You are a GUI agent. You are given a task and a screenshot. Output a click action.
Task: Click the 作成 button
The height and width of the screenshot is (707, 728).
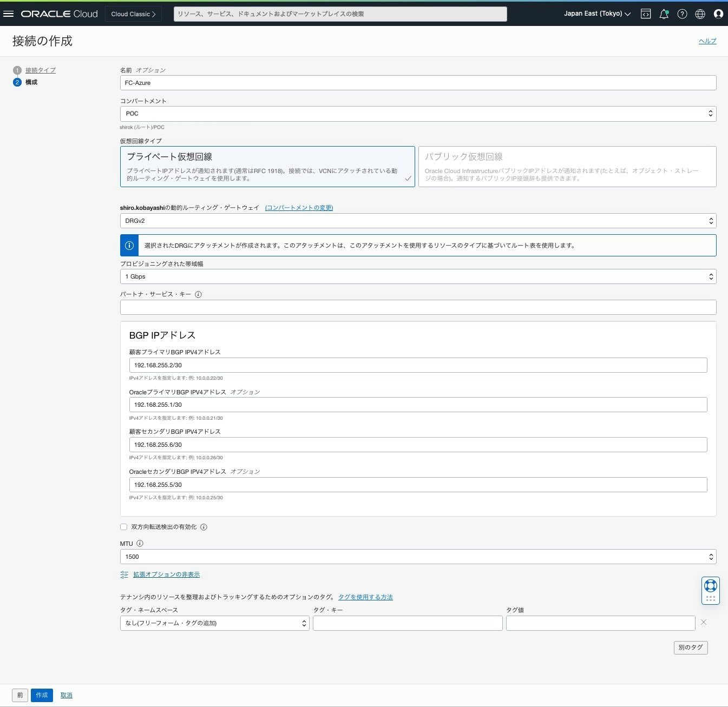click(x=42, y=695)
